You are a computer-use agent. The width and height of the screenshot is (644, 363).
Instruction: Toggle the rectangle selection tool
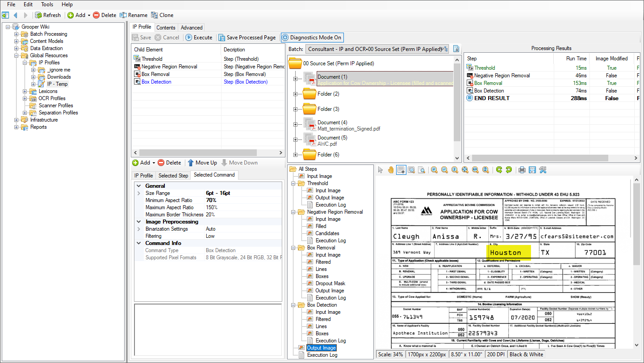click(x=401, y=170)
